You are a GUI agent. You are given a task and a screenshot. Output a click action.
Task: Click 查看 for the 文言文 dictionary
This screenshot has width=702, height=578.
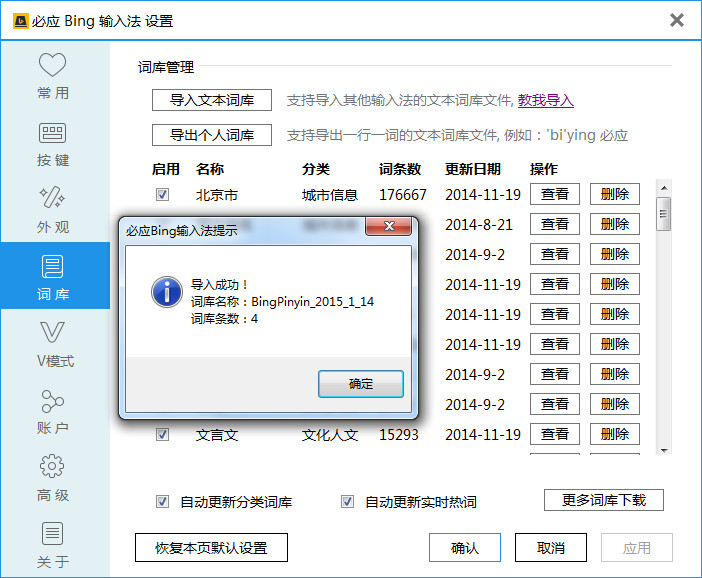[x=555, y=434]
